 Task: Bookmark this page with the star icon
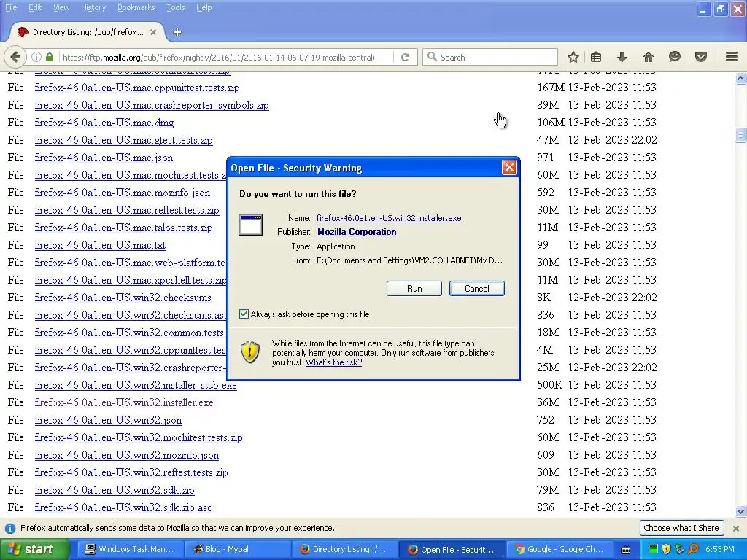coord(573,57)
